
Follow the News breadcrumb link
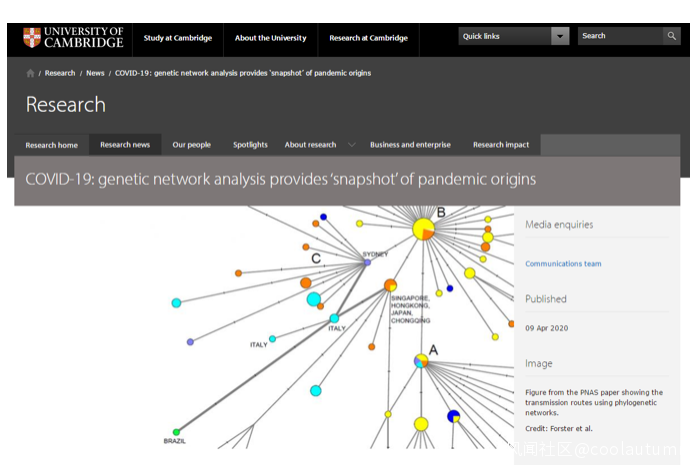tap(95, 73)
